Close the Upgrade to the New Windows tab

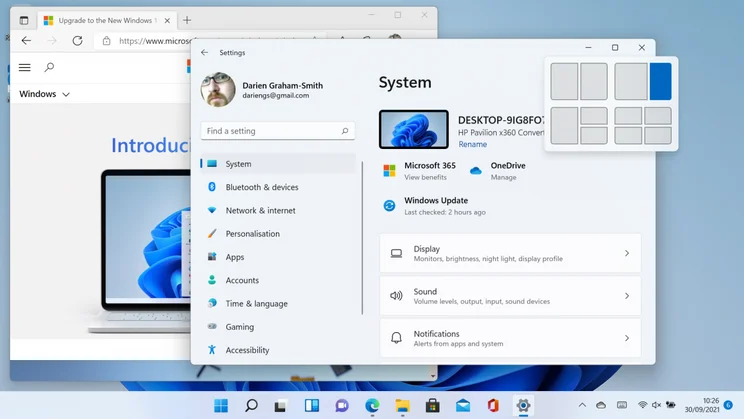[x=167, y=20]
